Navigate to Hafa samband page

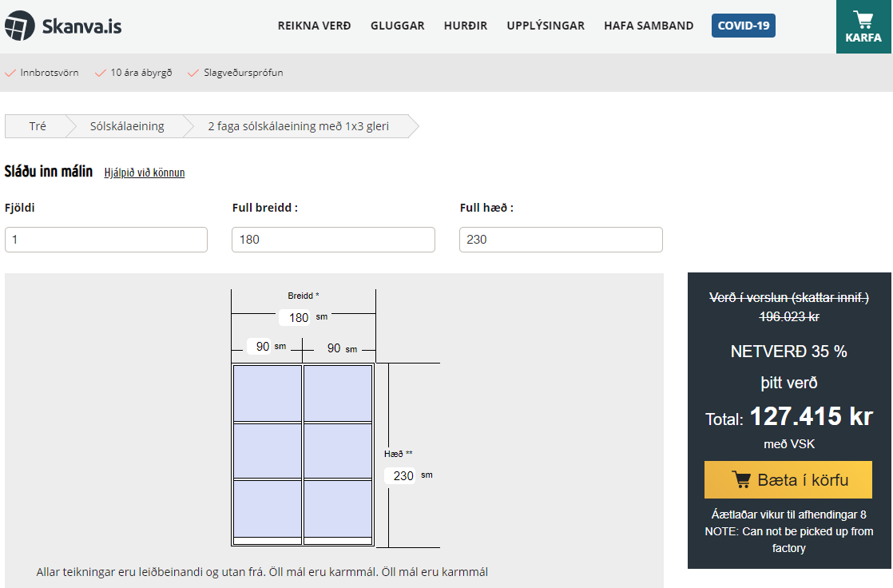649,26
